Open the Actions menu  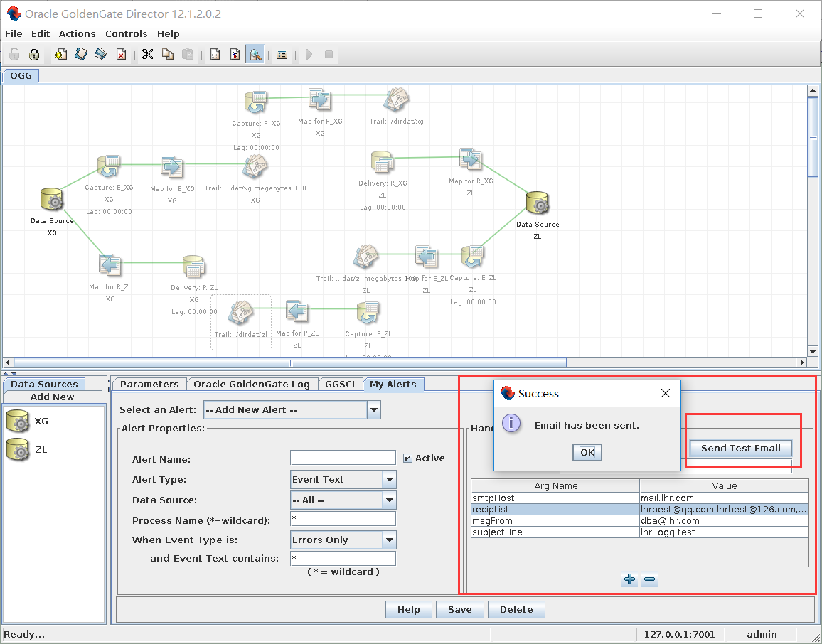pyautogui.click(x=77, y=33)
